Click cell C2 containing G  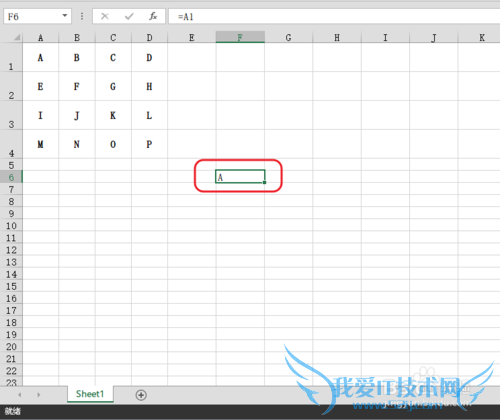(x=113, y=86)
